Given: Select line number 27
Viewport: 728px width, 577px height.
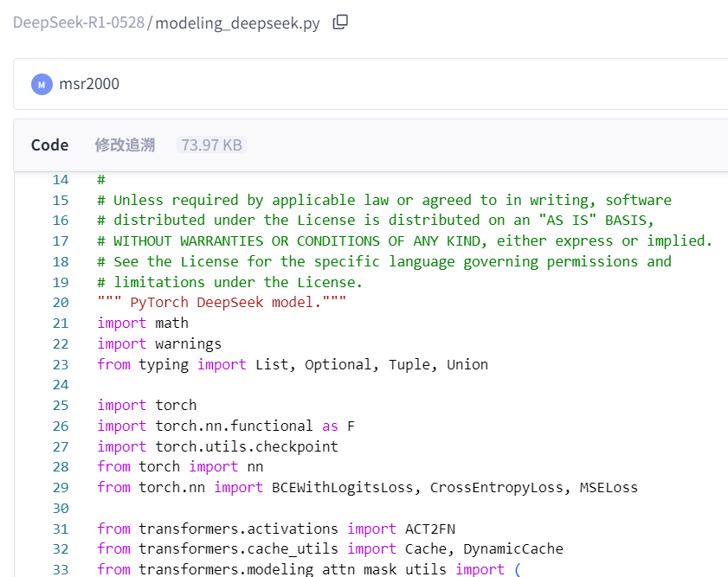Looking at the screenshot, I should point(61,446).
